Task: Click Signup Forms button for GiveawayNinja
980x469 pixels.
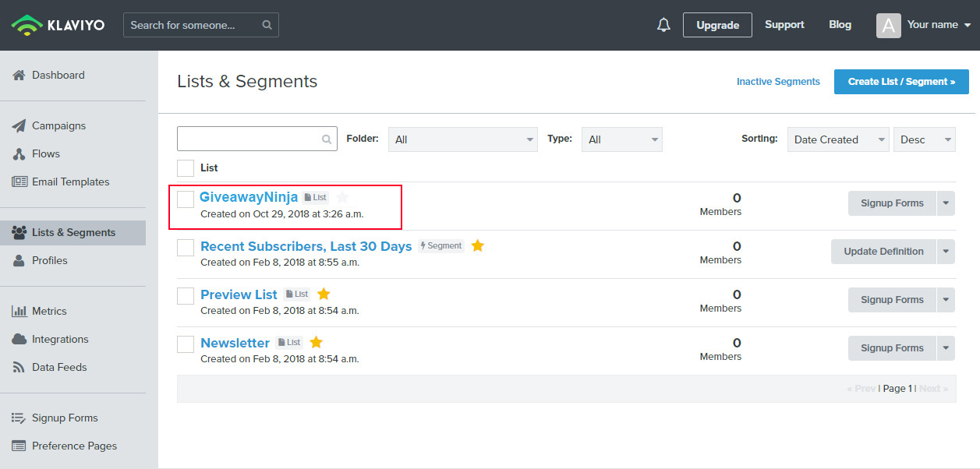Action: (892, 203)
